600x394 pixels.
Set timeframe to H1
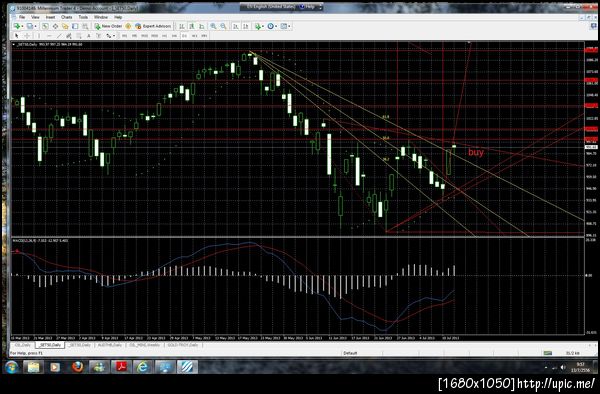click(x=164, y=36)
